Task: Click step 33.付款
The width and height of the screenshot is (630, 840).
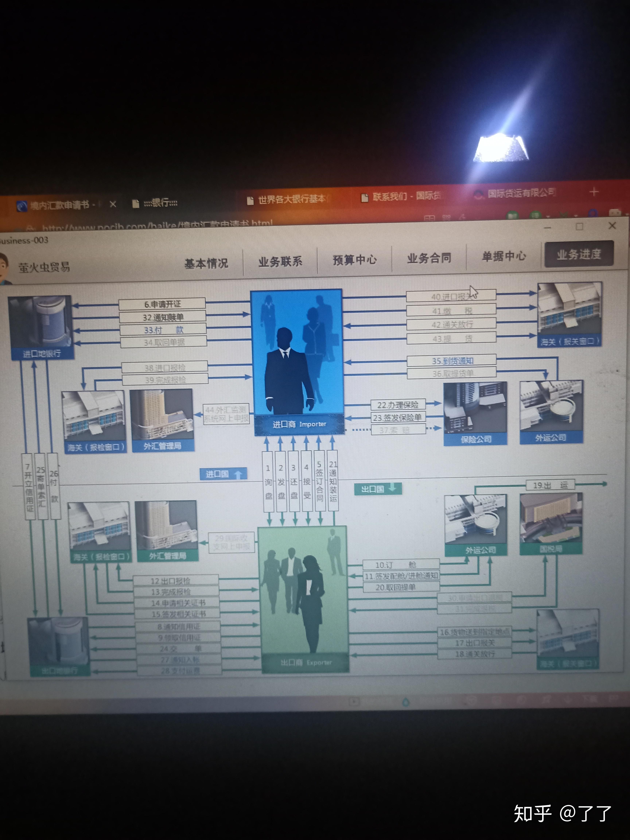Action: coord(163,330)
